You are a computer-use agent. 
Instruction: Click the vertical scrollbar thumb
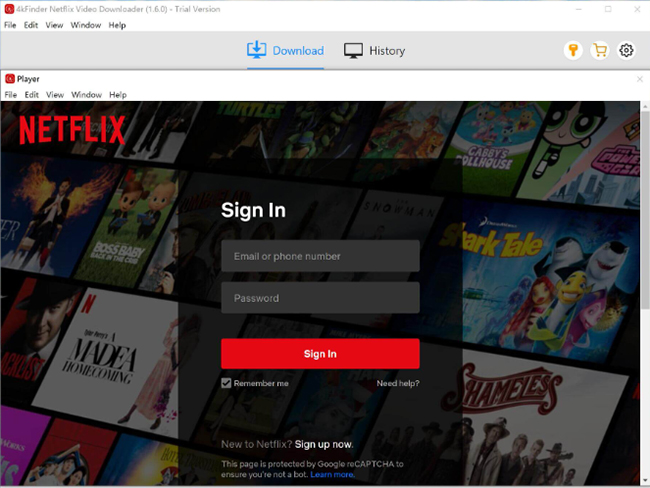tap(645, 211)
